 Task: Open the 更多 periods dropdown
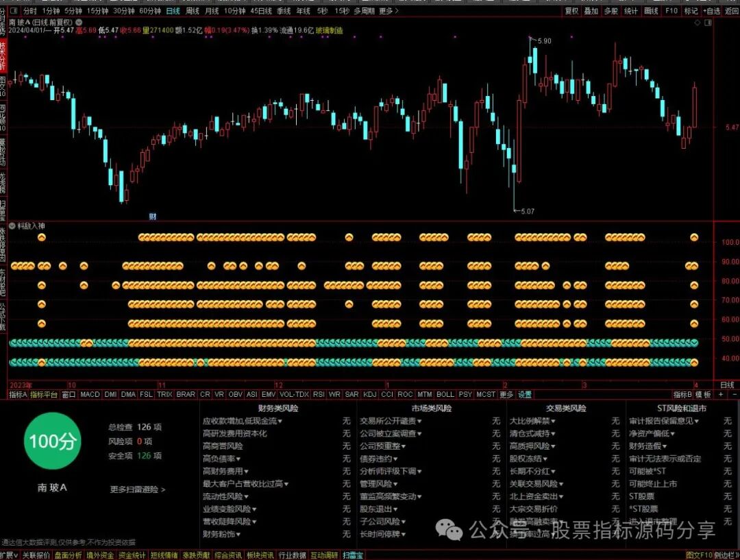[x=389, y=10]
